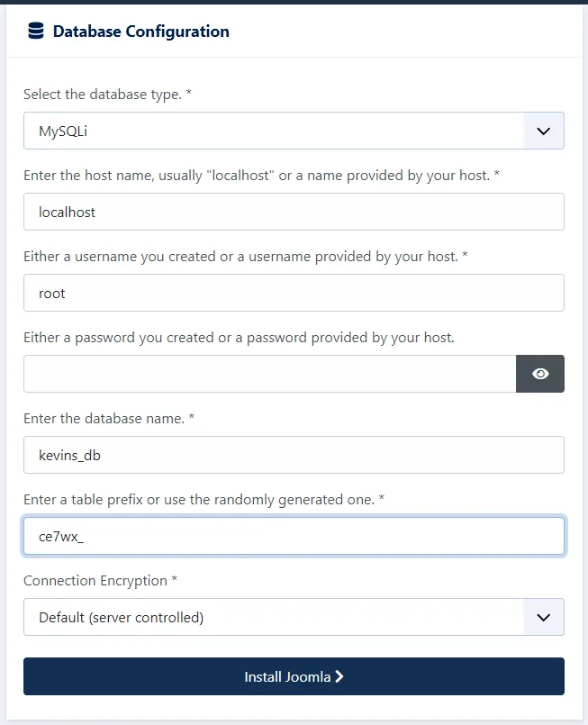Show password using the eye icon
Screen dimensions: 588x725
pyautogui.click(x=540, y=374)
